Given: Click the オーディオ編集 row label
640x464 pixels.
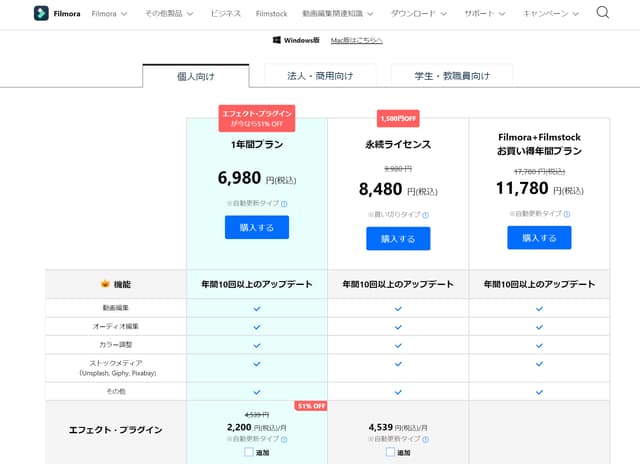Looking at the screenshot, I should coord(116,326).
